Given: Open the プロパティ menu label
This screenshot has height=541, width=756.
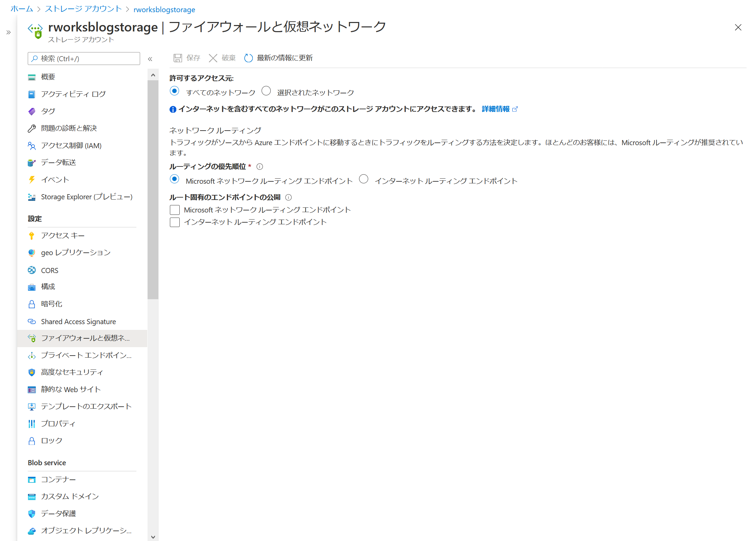Looking at the screenshot, I should click(x=58, y=424).
